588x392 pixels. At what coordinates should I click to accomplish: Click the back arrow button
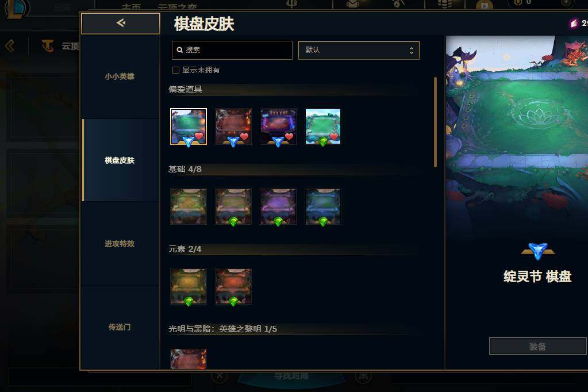coord(121,23)
